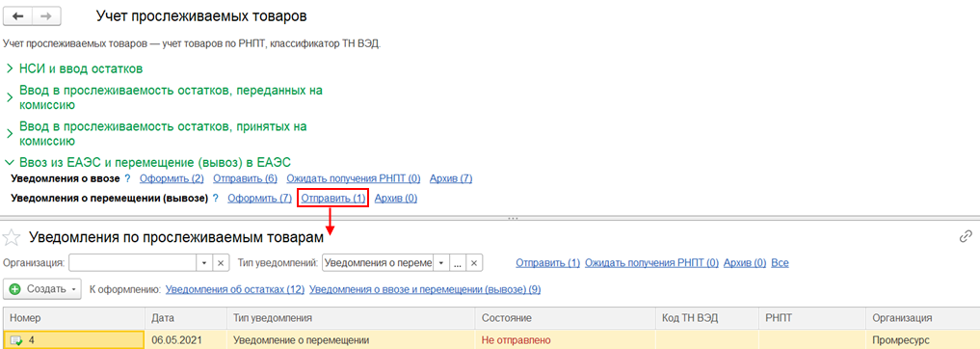Show Все notifications filter link
This screenshot has height=349, width=980.
(780, 263)
